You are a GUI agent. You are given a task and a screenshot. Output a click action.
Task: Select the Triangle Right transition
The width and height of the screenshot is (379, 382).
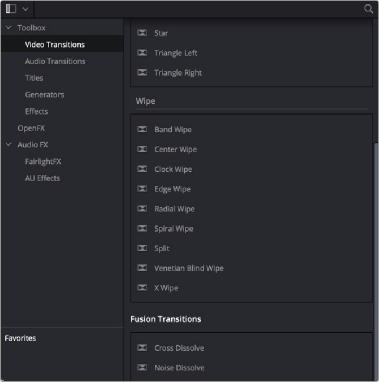click(178, 73)
